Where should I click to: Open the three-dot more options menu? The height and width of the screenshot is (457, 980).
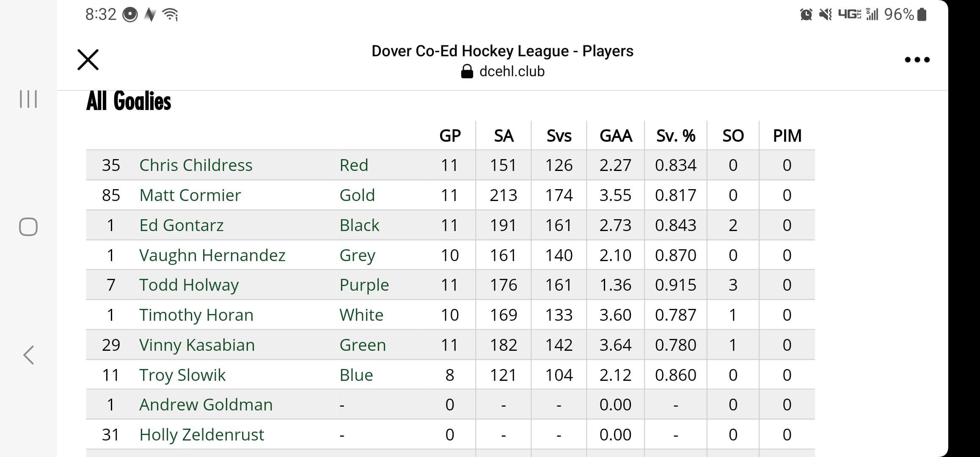[917, 60]
